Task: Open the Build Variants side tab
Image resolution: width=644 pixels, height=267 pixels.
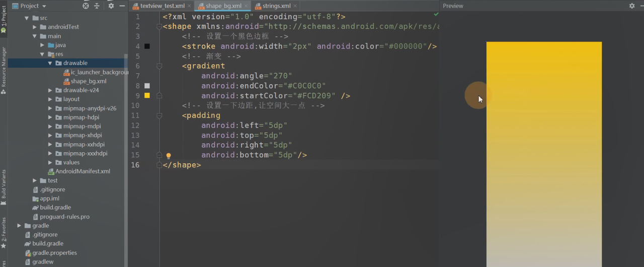Action: (x=4, y=187)
